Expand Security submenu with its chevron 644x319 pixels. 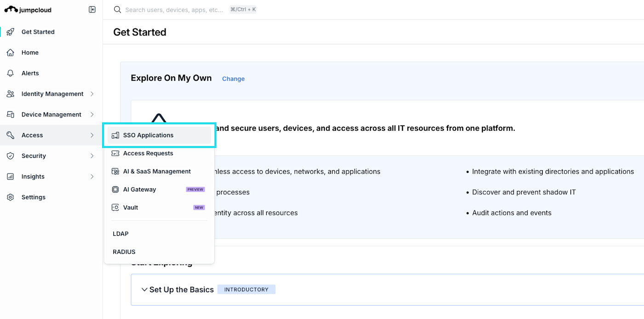click(92, 156)
